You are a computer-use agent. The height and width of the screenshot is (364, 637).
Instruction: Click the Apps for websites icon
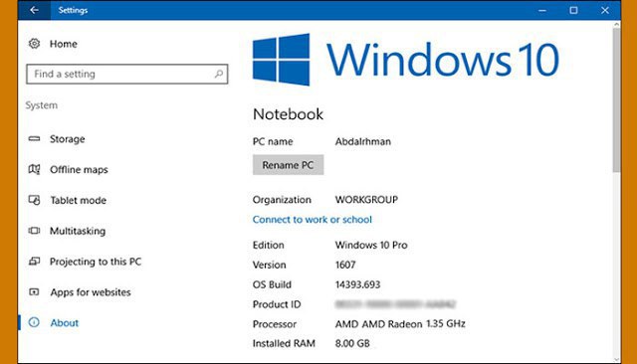pyautogui.click(x=34, y=291)
